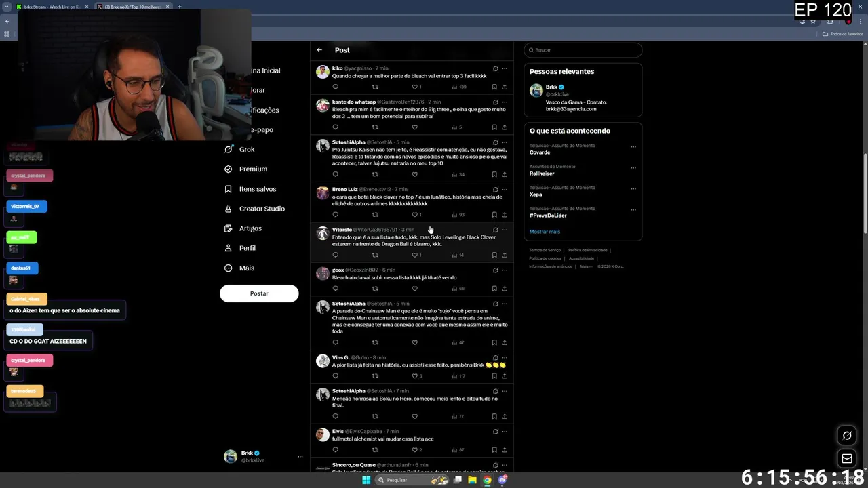
Task: Repost Breno Luiz's Black Clover tweet
Action: point(375,215)
